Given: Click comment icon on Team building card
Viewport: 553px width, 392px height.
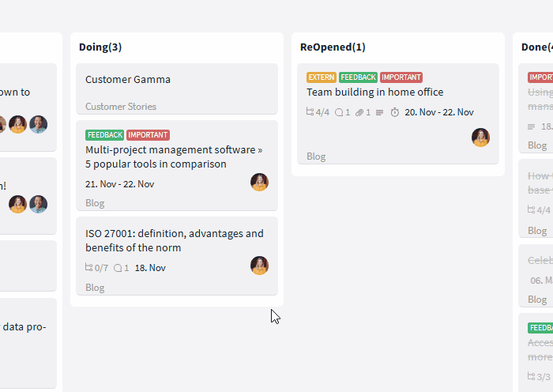Looking at the screenshot, I should coord(339,112).
